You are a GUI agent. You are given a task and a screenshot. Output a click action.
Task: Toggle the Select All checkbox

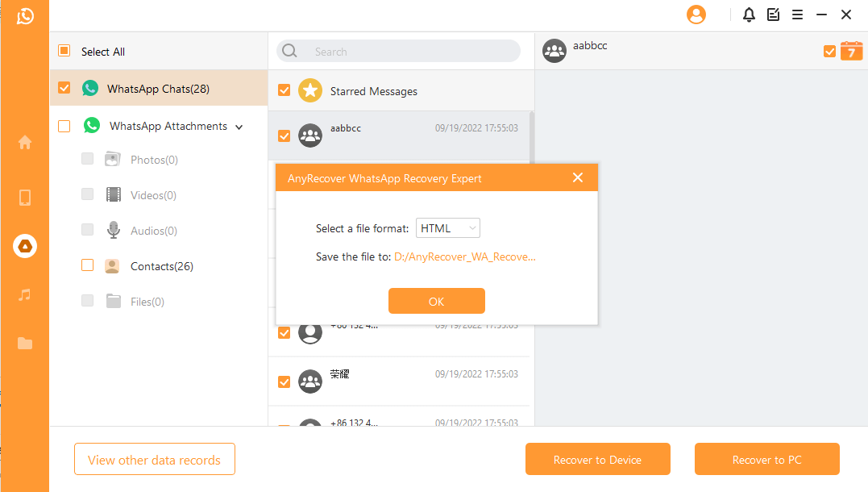click(x=64, y=51)
